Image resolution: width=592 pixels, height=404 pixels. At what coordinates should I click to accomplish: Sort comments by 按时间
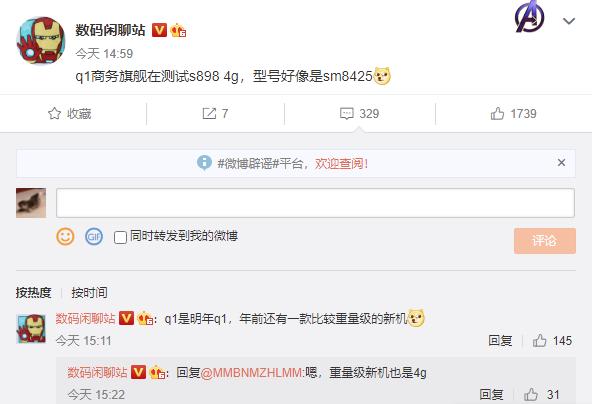coord(89,293)
